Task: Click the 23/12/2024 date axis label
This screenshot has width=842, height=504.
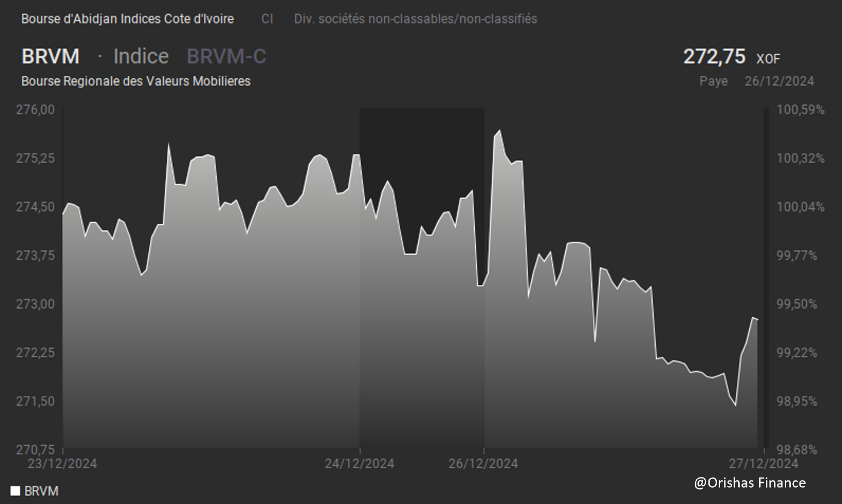Action: 63,463
